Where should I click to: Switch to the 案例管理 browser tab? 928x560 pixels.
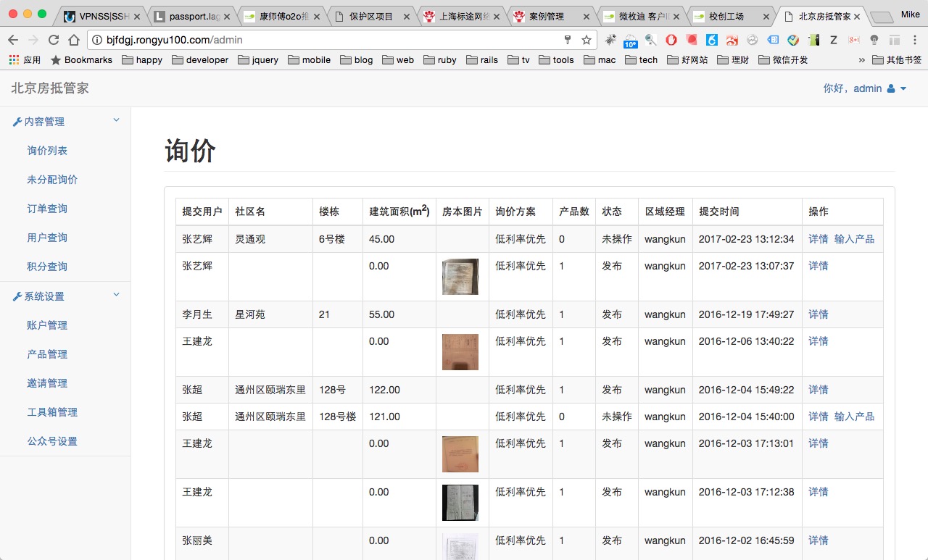[547, 17]
